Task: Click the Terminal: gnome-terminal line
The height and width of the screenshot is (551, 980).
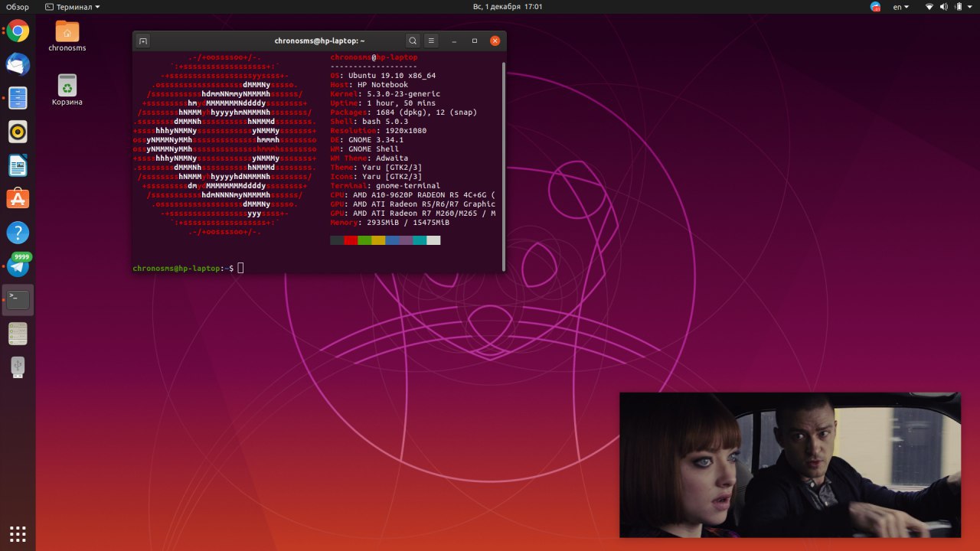Action: click(x=385, y=186)
